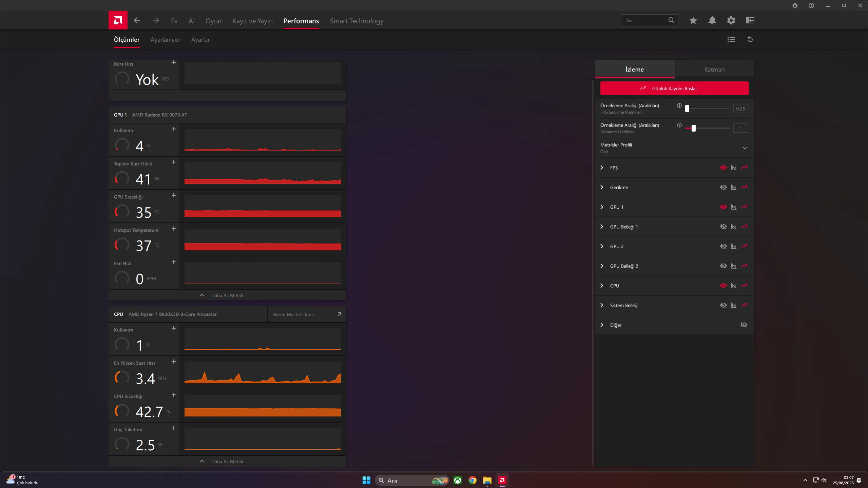Click the GPU 1 logging trend icon

744,207
